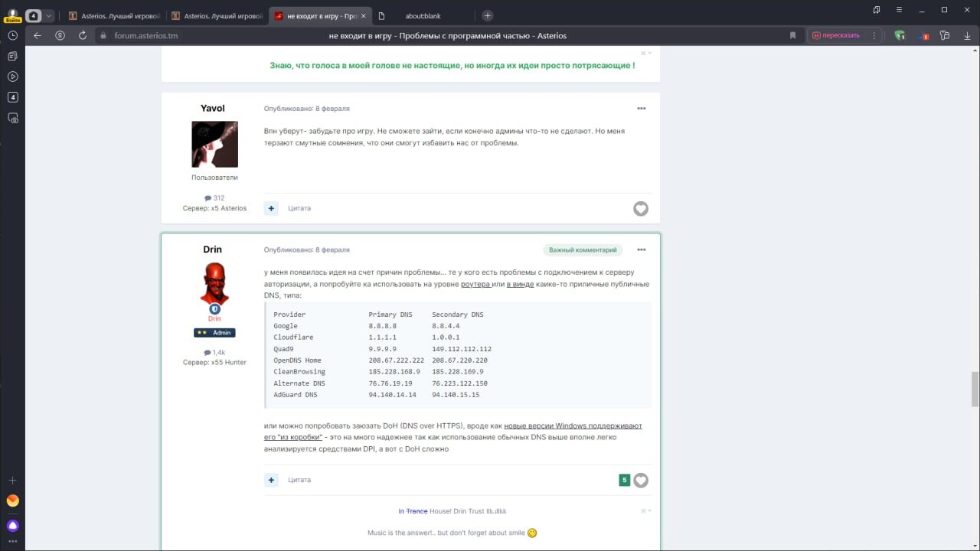Open the Yandex home button in toolbar
Image resolution: width=980 pixels, height=551 pixels.
point(60,35)
